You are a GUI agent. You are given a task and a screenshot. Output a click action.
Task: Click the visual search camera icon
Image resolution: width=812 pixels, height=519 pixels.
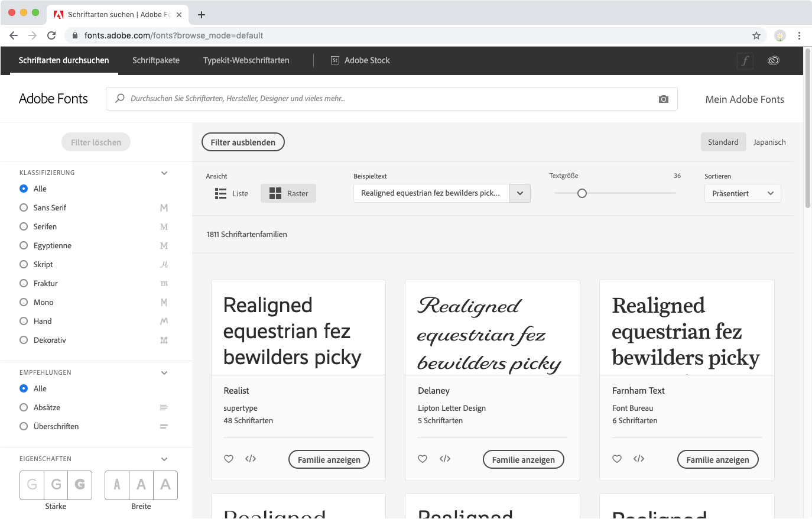[x=664, y=99]
